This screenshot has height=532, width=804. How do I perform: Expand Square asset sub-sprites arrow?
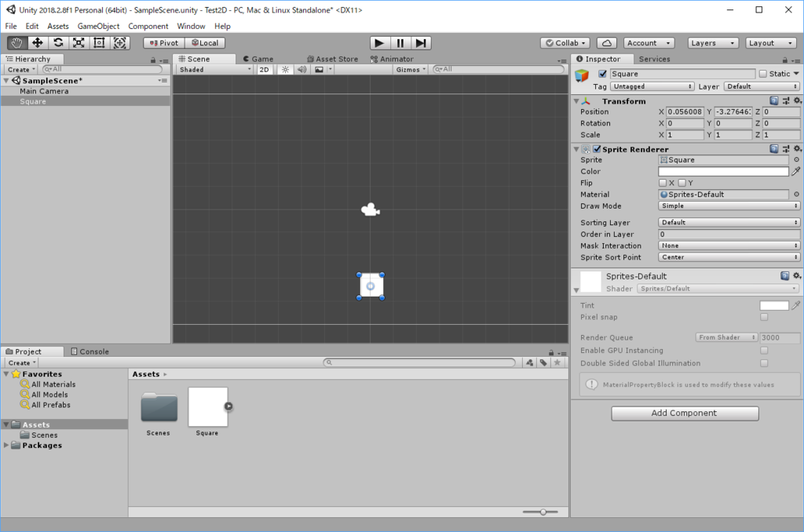(228, 406)
